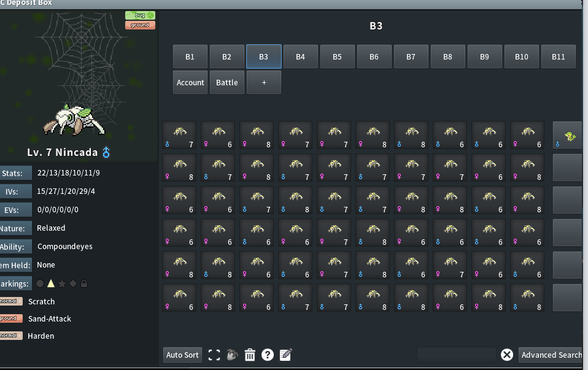Open Advanced Search
The width and height of the screenshot is (588, 370).
(x=551, y=355)
